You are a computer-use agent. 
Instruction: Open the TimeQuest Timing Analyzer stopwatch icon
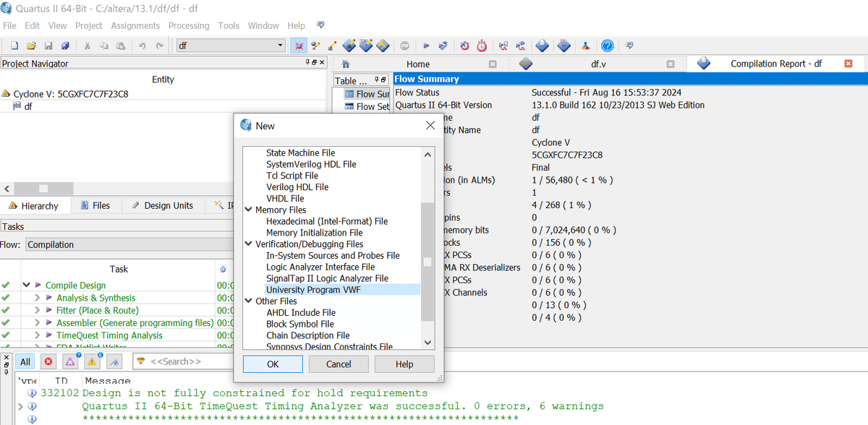(x=481, y=46)
